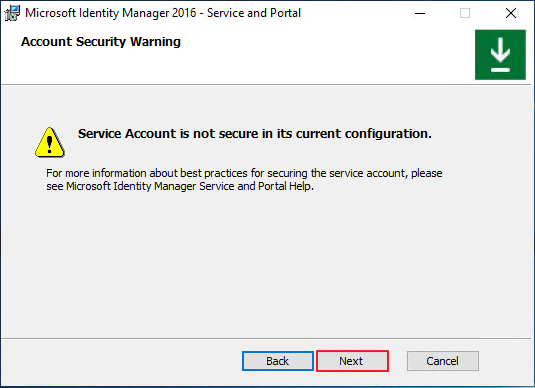Minimize the setup window

pos(420,13)
